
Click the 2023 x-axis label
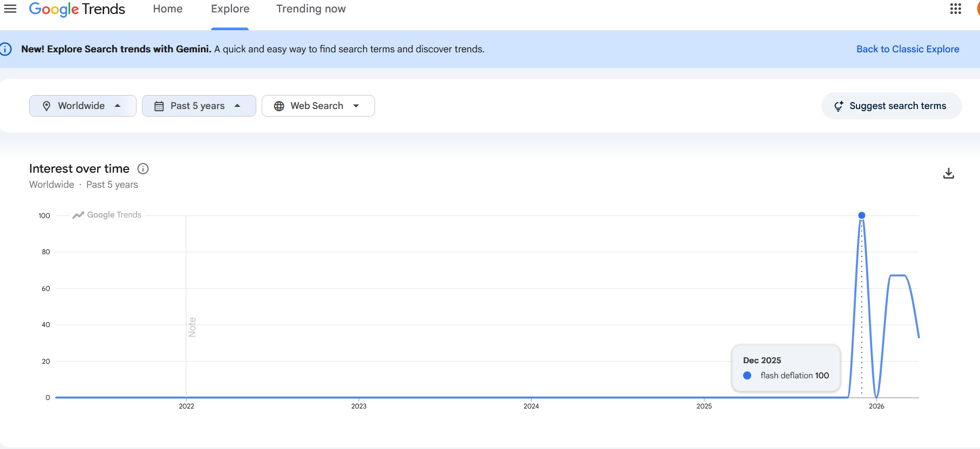click(x=359, y=406)
